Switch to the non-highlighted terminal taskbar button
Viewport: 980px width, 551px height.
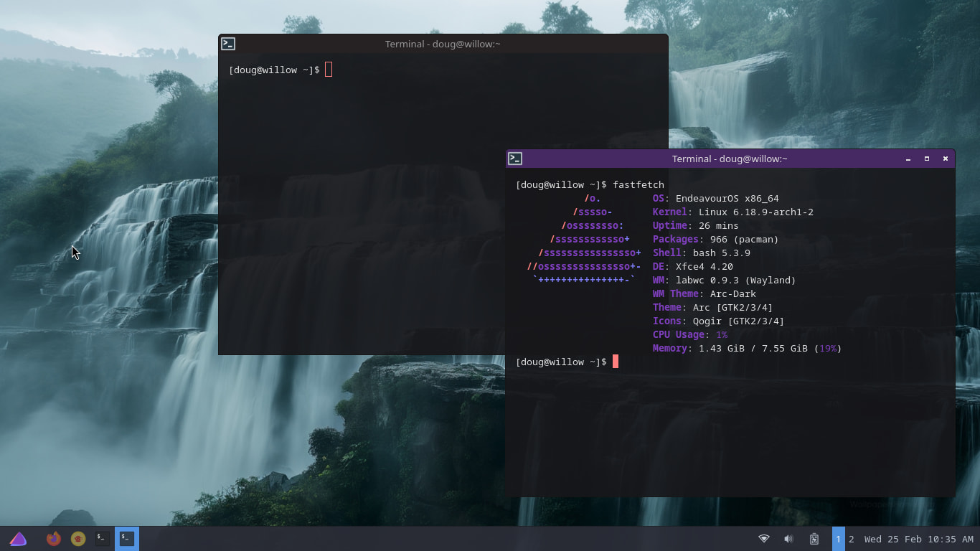pyautogui.click(x=103, y=539)
